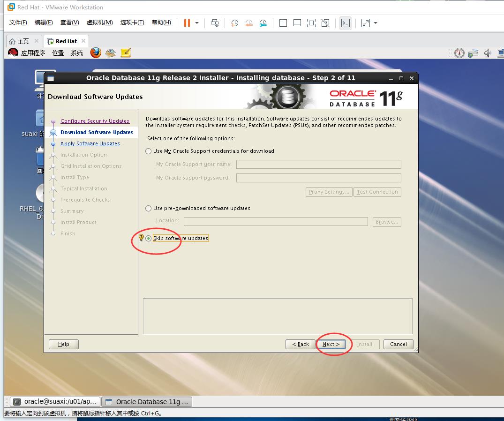Click the Test Connection button

377,192
